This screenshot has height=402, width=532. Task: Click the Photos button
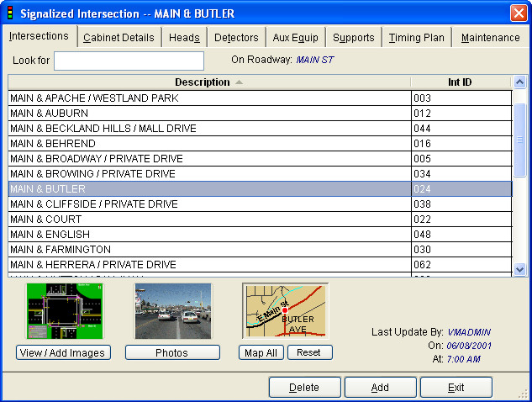172,352
